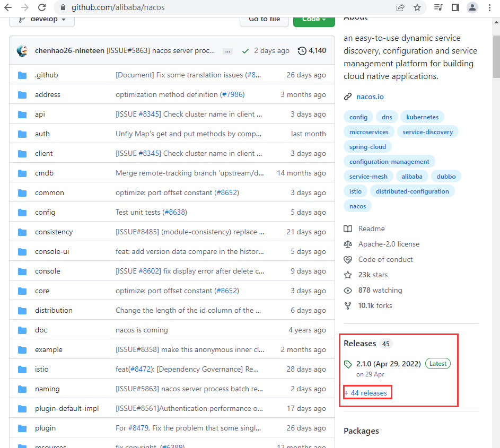Open the plugin-default-impl folder
The width and height of the screenshot is (500, 448).
tap(67, 408)
